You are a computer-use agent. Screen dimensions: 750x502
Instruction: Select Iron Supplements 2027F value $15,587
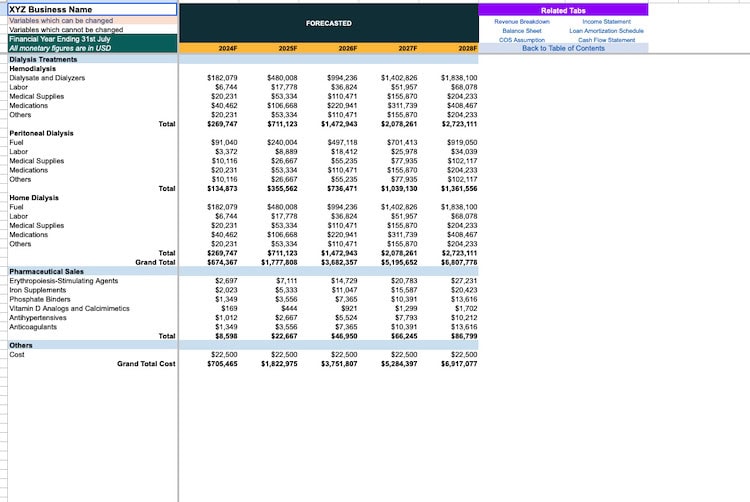pos(404,290)
